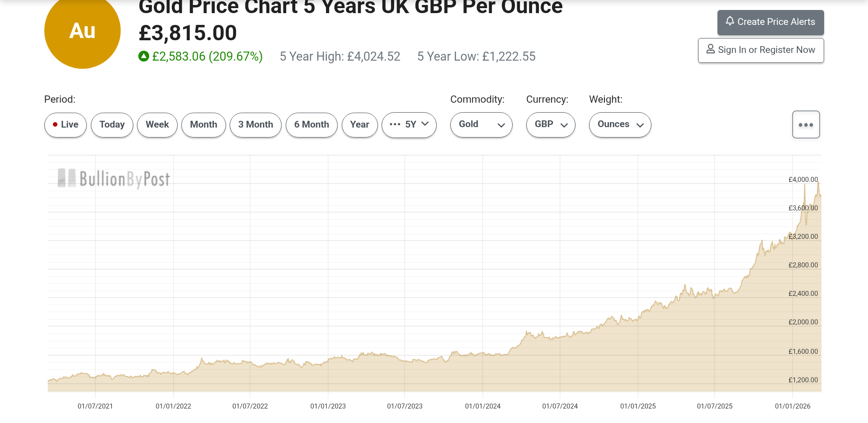Viewport: 868px width, 423px height.
Task: Click the green price increase arrow
Action: (x=143, y=56)
